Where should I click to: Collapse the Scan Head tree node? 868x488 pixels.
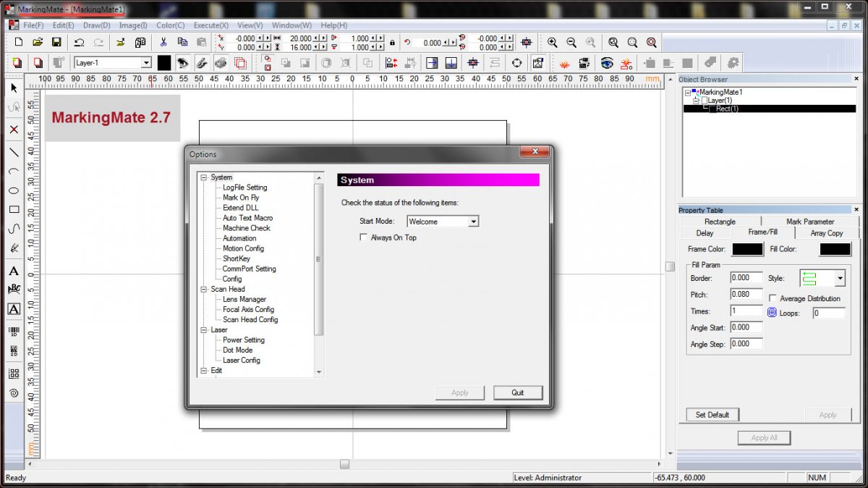(x=205, y=289)
